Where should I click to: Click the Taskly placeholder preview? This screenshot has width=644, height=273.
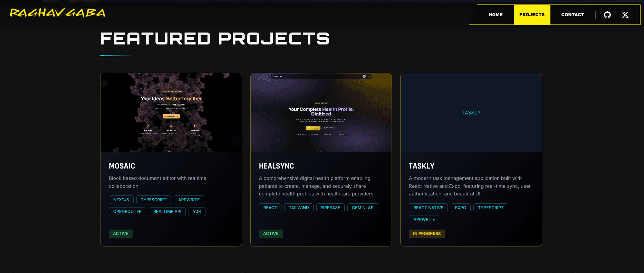tap(471, 113)
